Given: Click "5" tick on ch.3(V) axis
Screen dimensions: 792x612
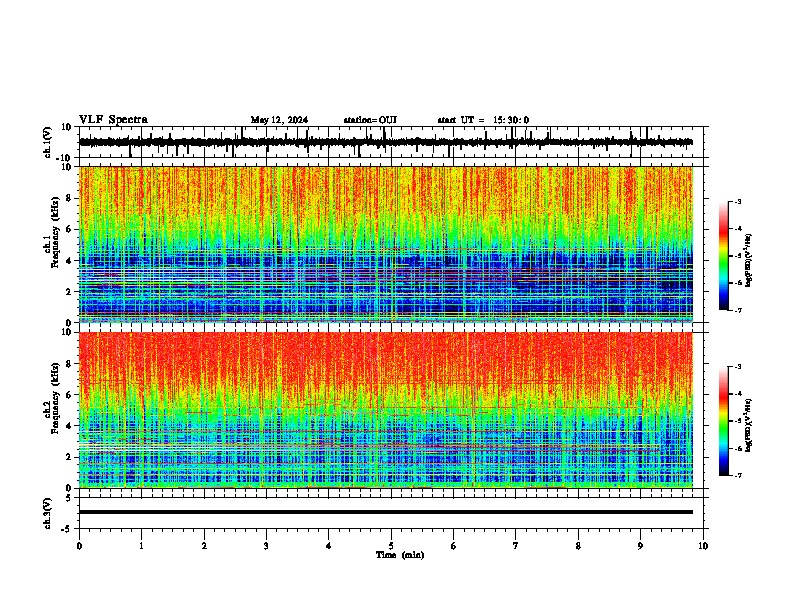Looking at the screenshot, I should point(69,498).
